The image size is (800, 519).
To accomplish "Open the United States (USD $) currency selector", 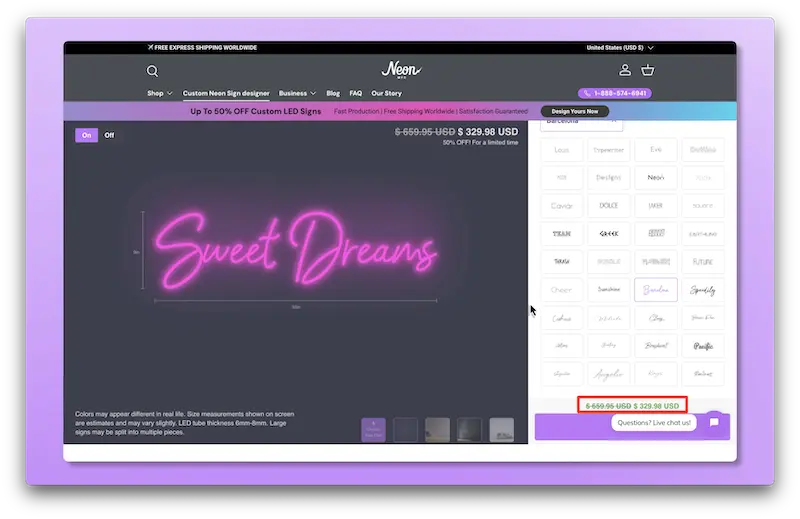I will (620, 47).
